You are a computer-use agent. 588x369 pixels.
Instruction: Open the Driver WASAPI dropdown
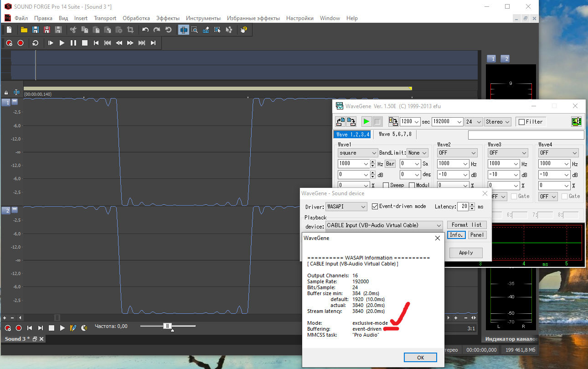click(346, 207)
